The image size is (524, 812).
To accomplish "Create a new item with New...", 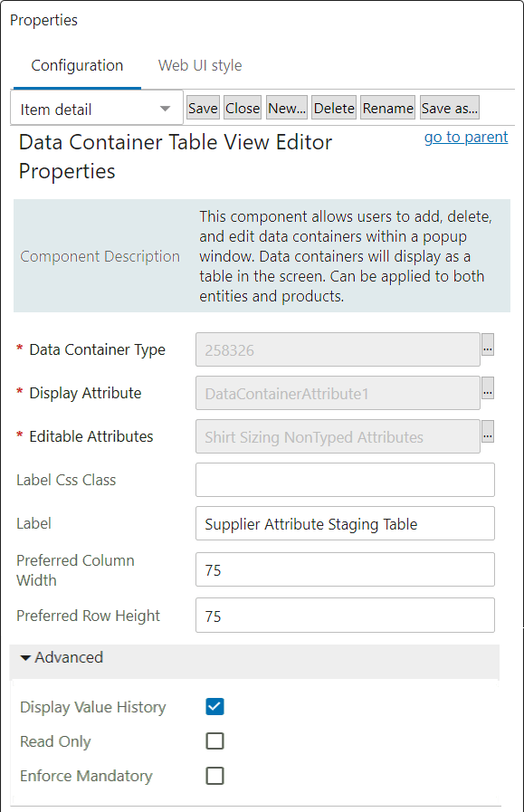I will pos(286,107).
